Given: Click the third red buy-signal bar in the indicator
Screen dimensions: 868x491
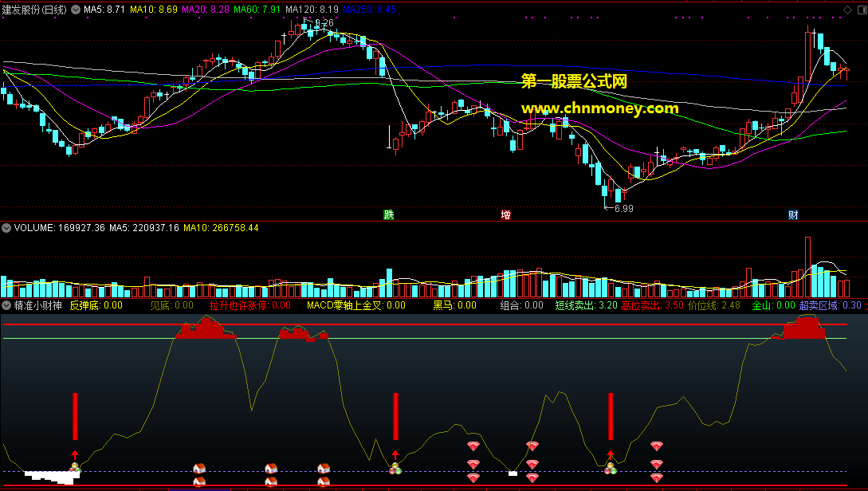Looking at the screenshot, I should point(611,416).
